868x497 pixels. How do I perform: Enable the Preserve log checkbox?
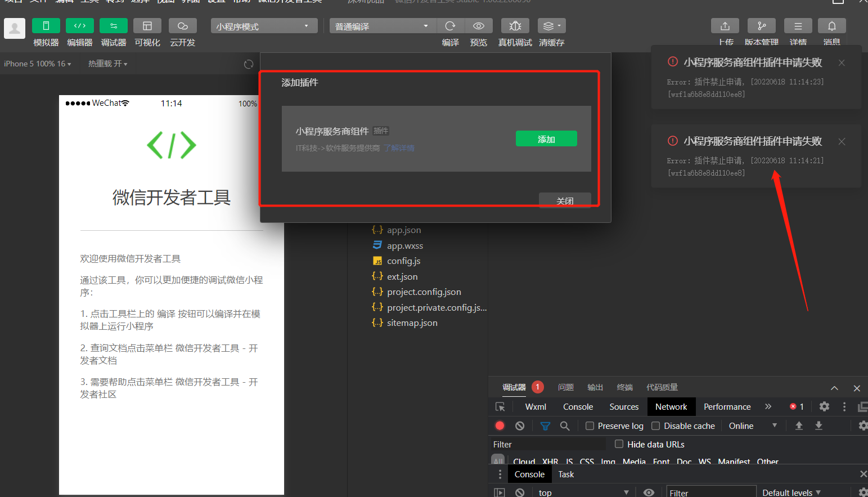click(x=590, y=426)
